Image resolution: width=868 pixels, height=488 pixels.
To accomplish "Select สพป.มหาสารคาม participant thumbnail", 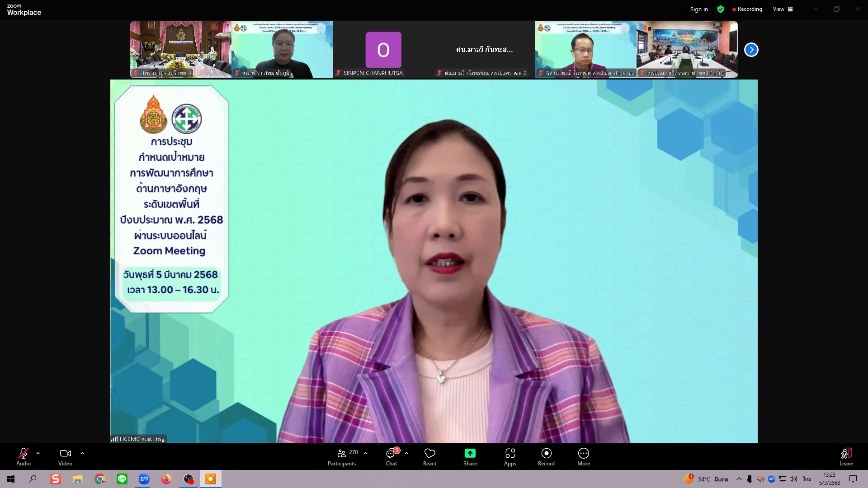I will (x=586, y=50).
